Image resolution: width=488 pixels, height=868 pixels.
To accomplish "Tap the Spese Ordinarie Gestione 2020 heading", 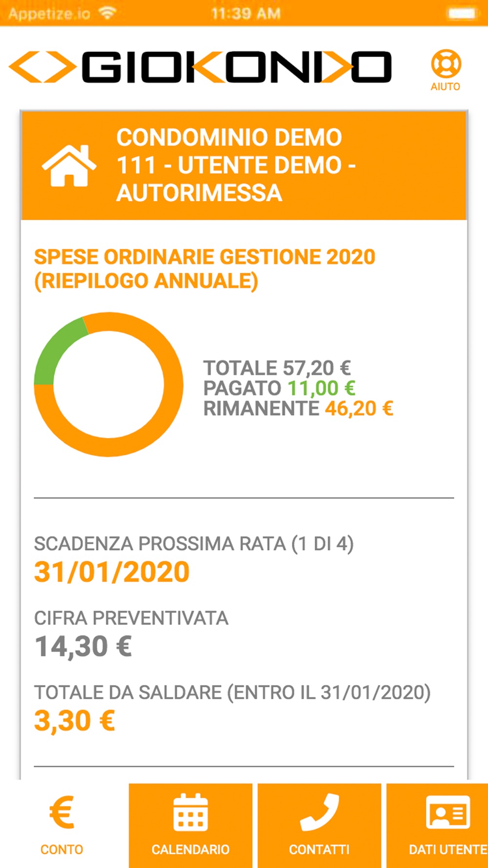I will pos(204,269).
